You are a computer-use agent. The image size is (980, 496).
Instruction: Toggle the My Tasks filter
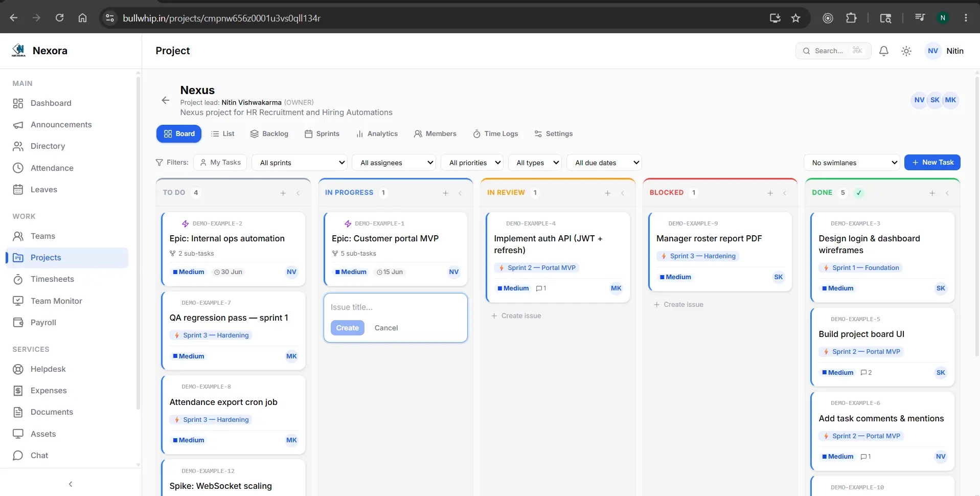220,163
